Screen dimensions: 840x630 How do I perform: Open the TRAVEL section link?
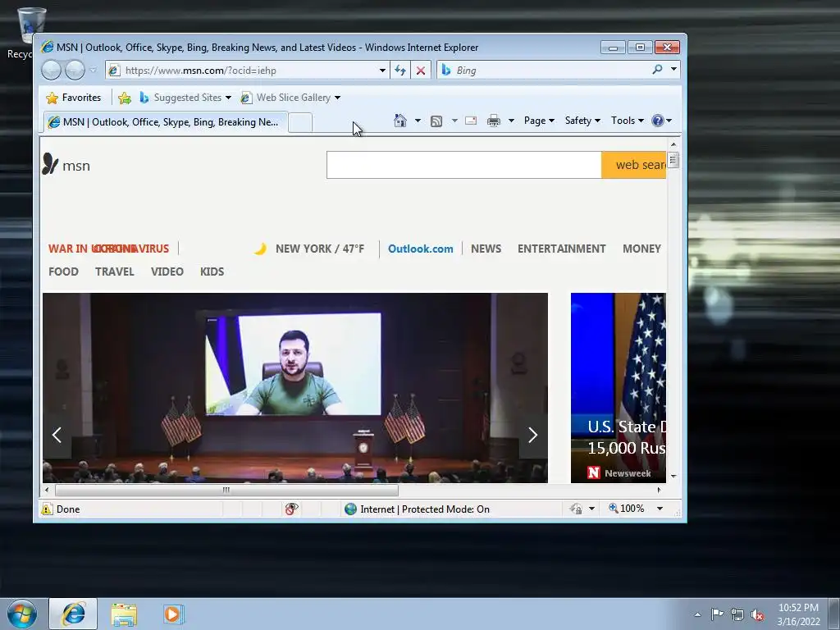[115, 272]
